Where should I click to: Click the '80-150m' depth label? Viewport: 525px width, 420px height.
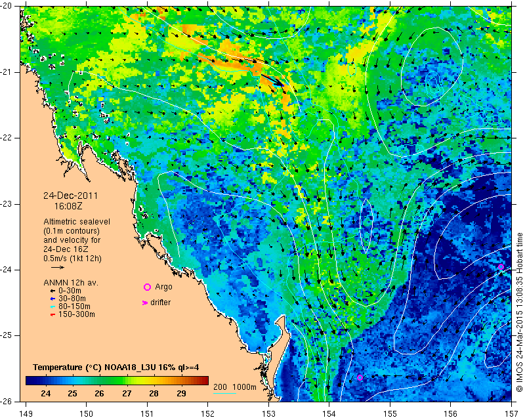[74, 306]
